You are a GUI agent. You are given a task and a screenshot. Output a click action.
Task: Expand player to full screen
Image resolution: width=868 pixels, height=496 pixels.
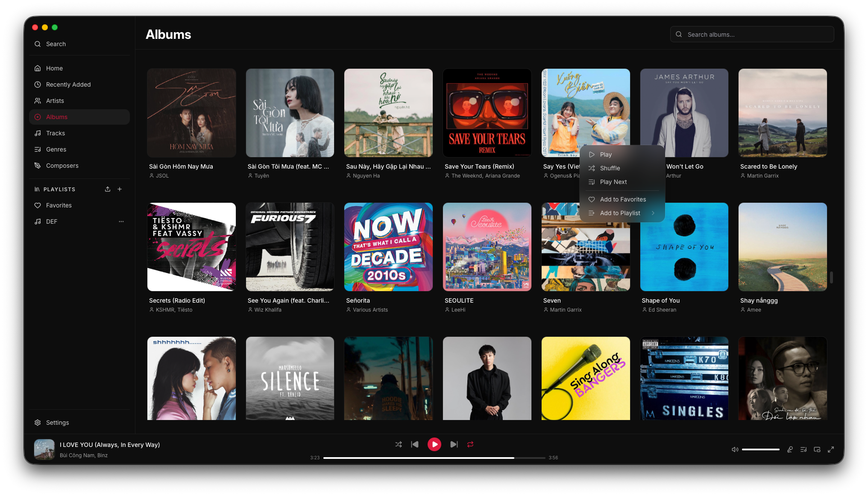[x=831, y=449]
